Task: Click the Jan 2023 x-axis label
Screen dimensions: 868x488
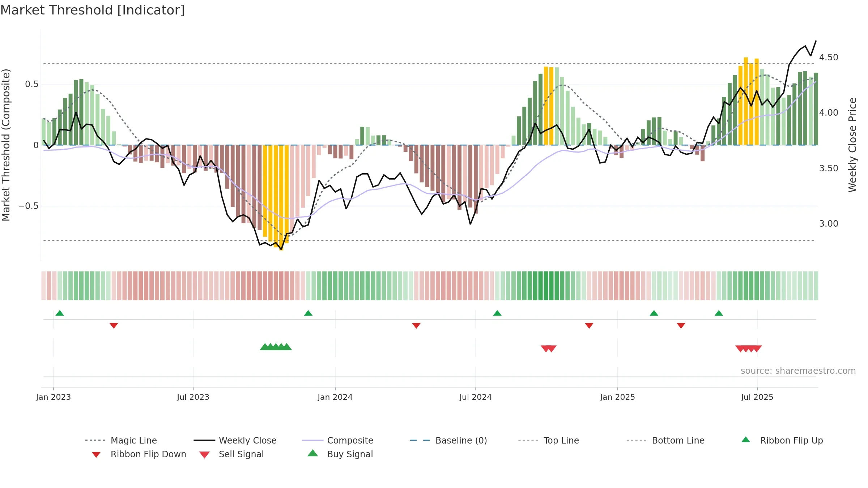Action: [x=54, y=397]
